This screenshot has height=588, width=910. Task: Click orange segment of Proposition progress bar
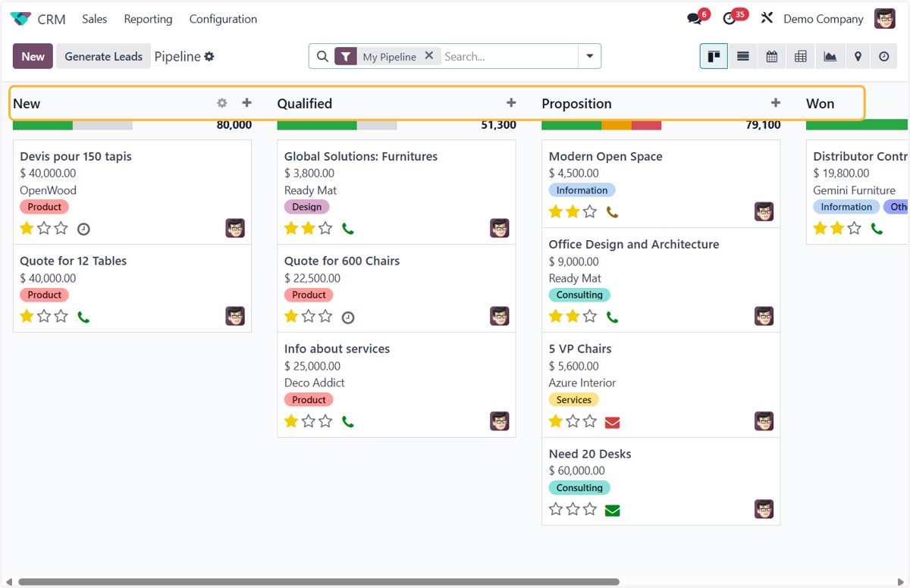tap(617, 125)
